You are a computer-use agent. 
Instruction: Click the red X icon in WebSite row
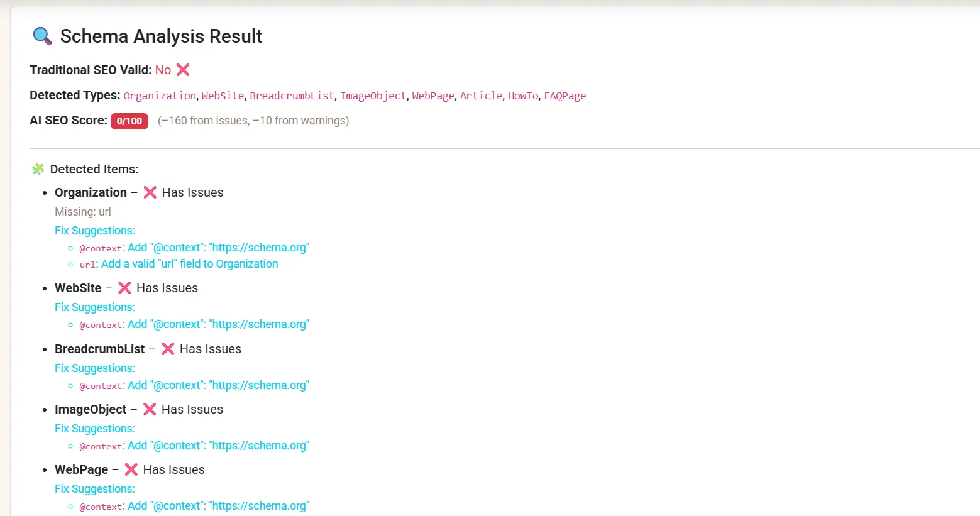pos(124,288)
